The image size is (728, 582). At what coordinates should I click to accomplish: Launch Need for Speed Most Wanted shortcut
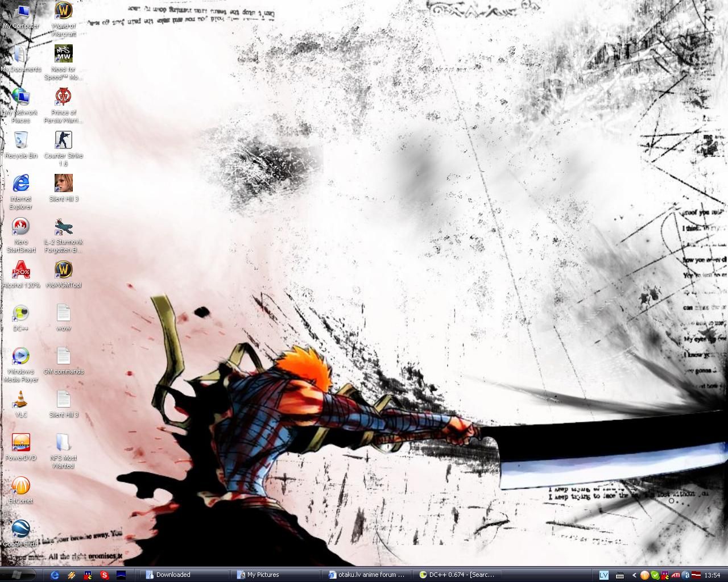click(x=64, y=63)
